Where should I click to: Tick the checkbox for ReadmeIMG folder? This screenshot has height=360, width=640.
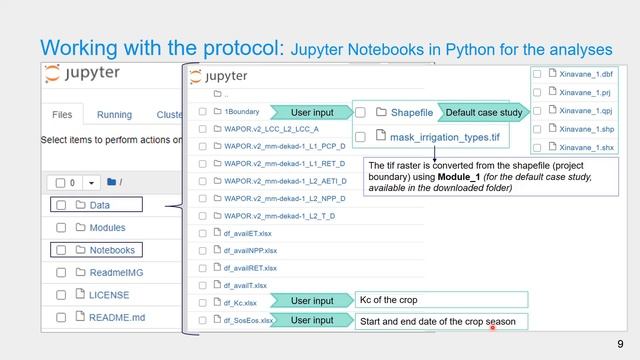[x=61, y=272]
